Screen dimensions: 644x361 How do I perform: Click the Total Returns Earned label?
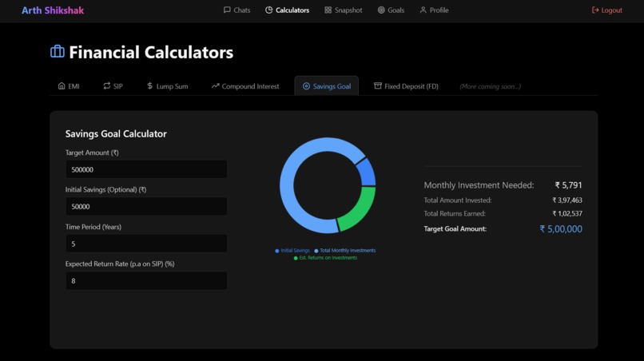click(x=455, y=213)
